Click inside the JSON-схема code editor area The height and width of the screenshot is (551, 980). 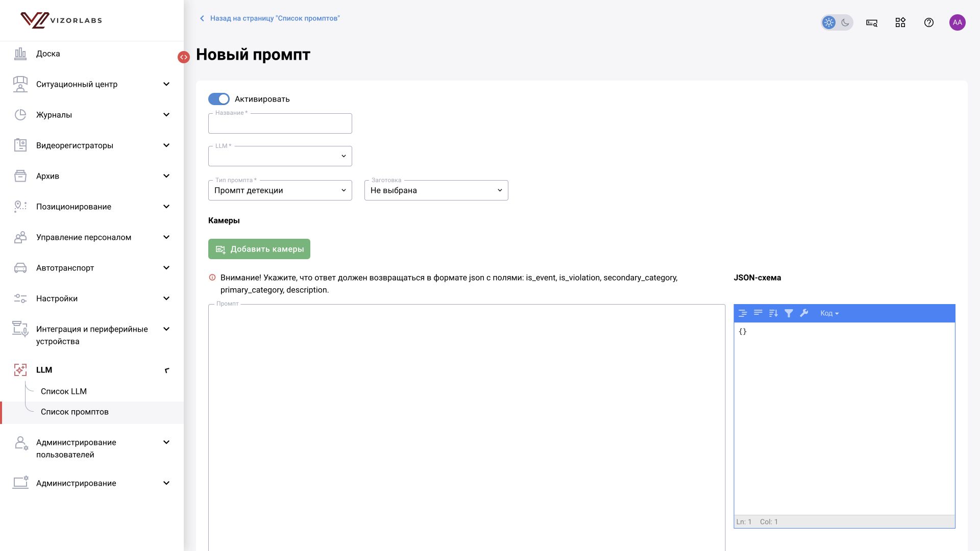844,418
